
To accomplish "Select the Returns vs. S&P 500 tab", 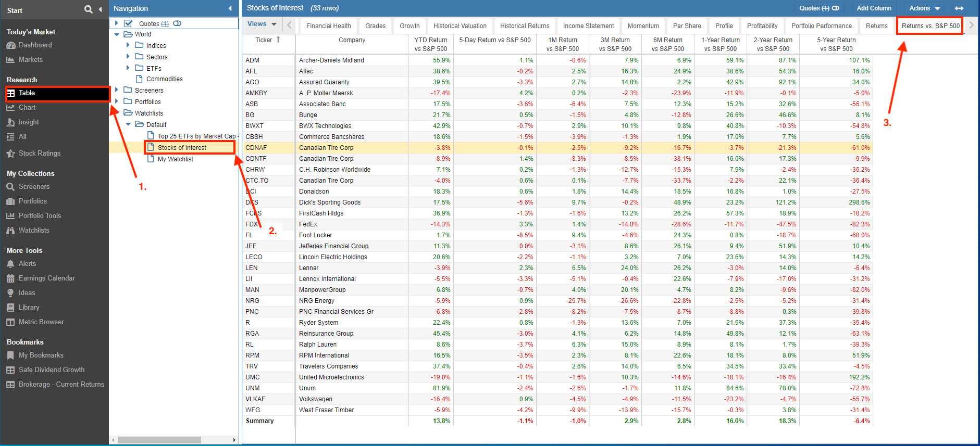I will click(x=931, y=26).
